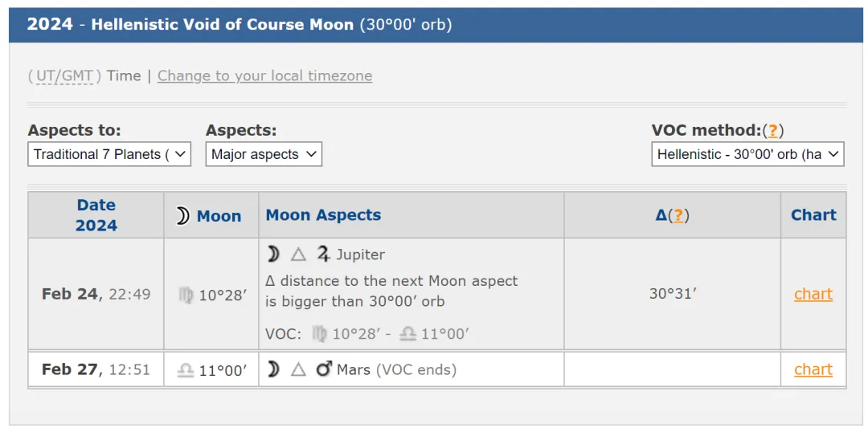
Task: Click the Moon icon in column header
Action: pyautogui.click(x=182, y=216)
